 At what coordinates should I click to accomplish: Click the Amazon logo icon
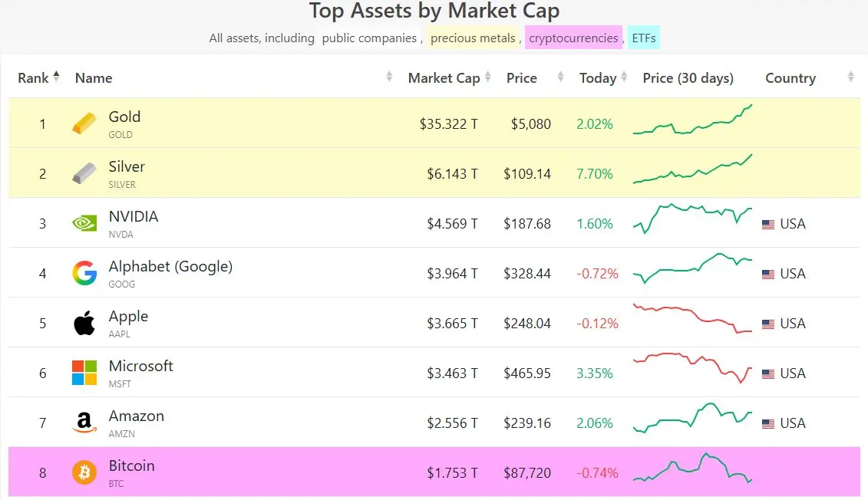click(x=84, y=423)
